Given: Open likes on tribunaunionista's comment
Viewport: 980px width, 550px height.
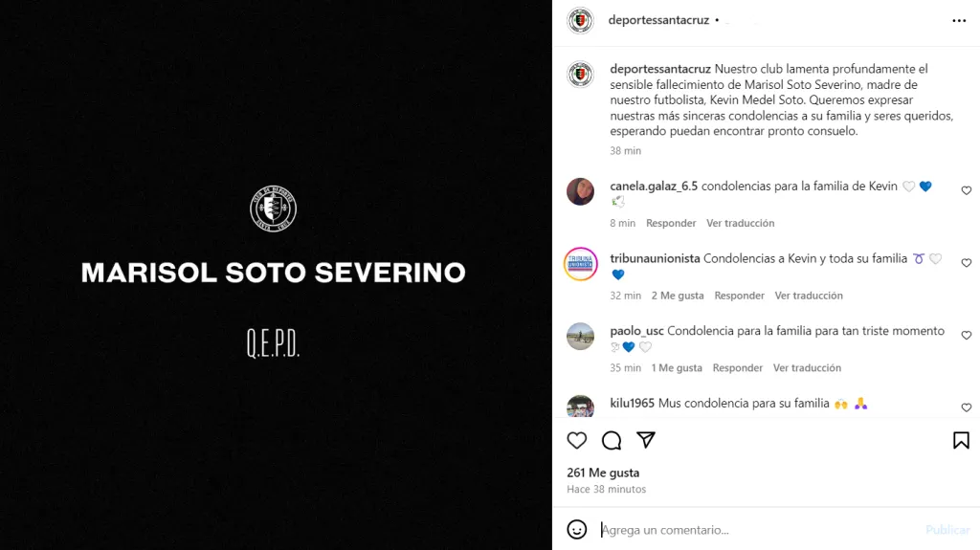Looking at the screenshot, I should (x=677, y=296).
